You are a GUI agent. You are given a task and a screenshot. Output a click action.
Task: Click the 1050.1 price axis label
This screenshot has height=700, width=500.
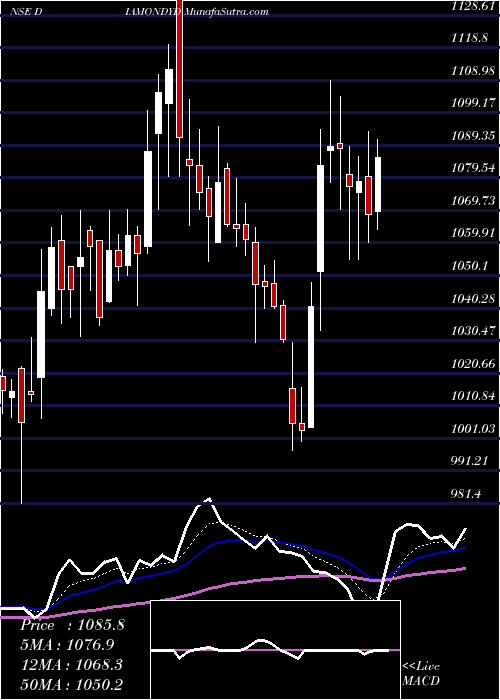pyautogui.click(x=469, y=266)
